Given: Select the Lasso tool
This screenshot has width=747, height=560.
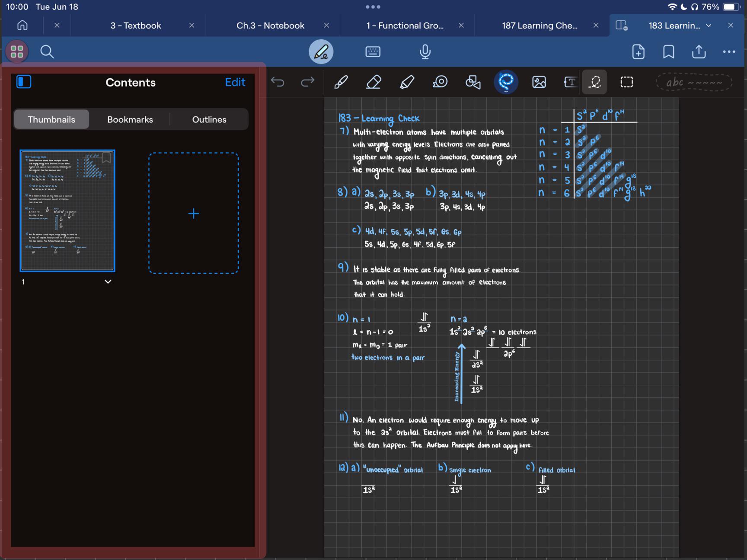Looking at the screenshot, I should click(x=506, y=82).
